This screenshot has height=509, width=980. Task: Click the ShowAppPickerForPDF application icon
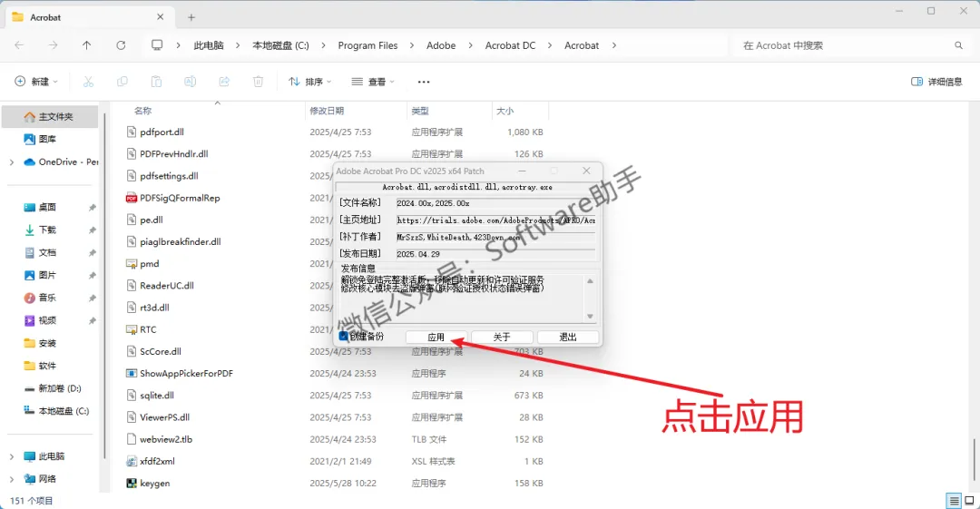click(132, 373)
